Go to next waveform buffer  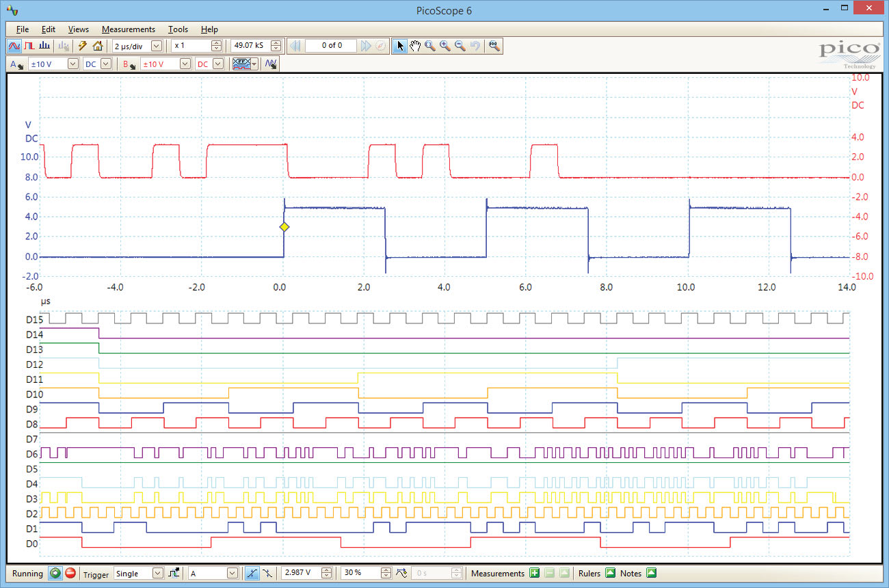click(366, 46)
